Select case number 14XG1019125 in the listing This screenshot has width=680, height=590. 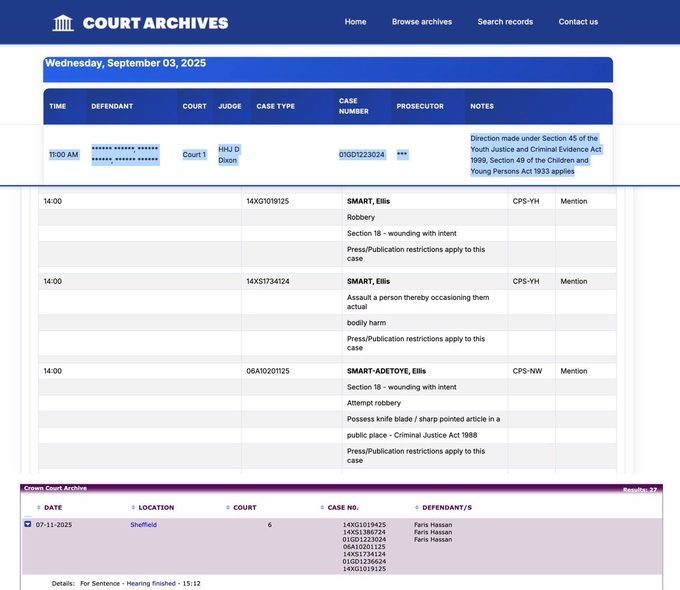[x=268, y=201]
